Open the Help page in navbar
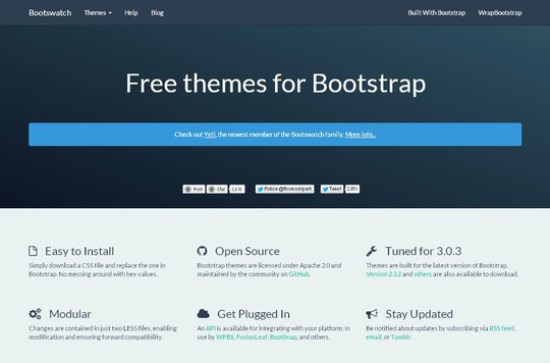 (x=131, y=13)
